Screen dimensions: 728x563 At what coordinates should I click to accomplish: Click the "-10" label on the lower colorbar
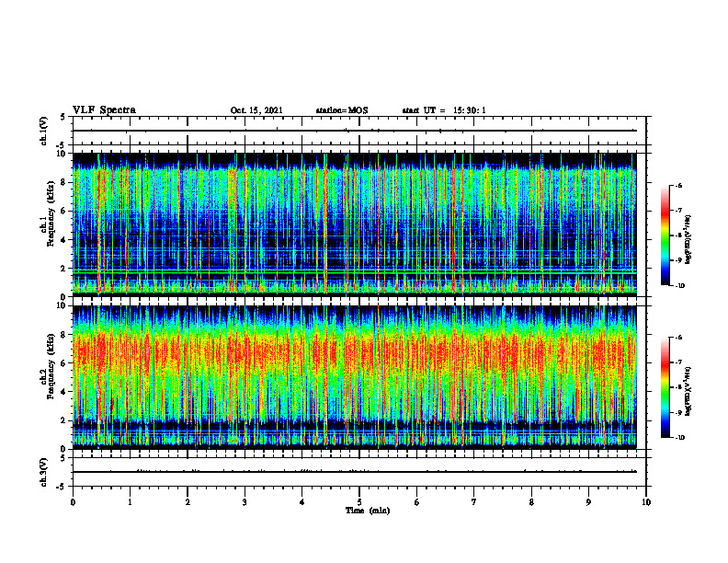click(x=679, y=438)
